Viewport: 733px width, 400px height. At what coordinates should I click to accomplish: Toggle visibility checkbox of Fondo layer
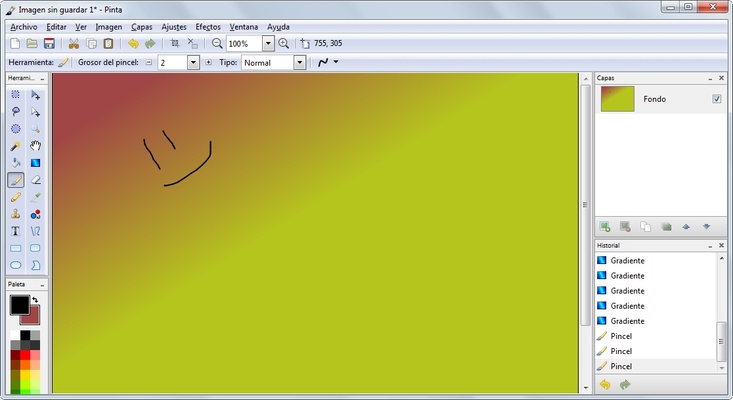pyautogui.click(x=716, y=99)
